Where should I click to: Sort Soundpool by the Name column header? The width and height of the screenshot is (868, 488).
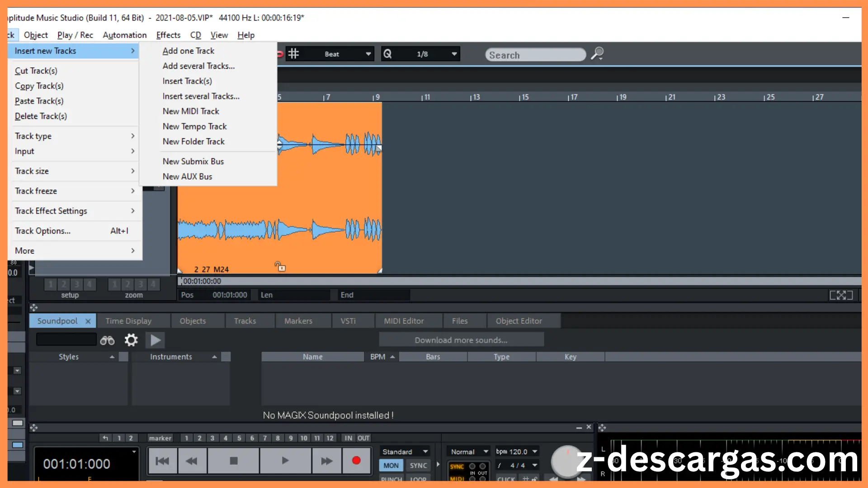pyautogui.click(x=313, y=357)
